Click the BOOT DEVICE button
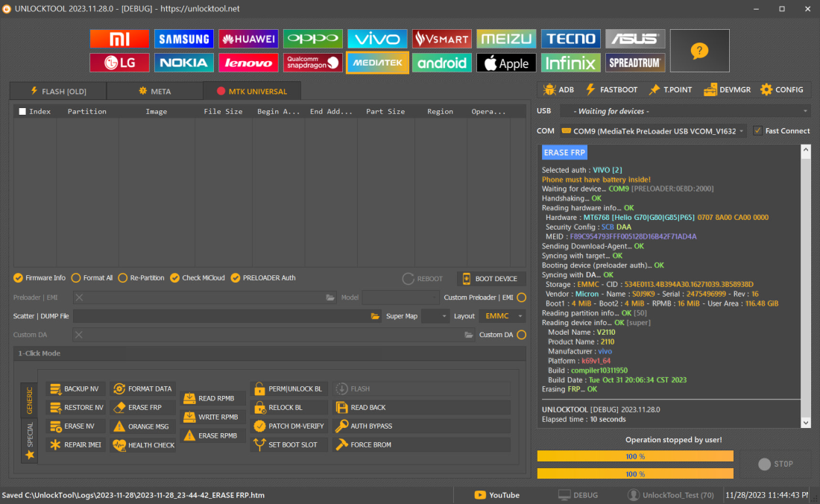Screen dimensions: 820x504 pyautogui.click(x=491, y=279)
